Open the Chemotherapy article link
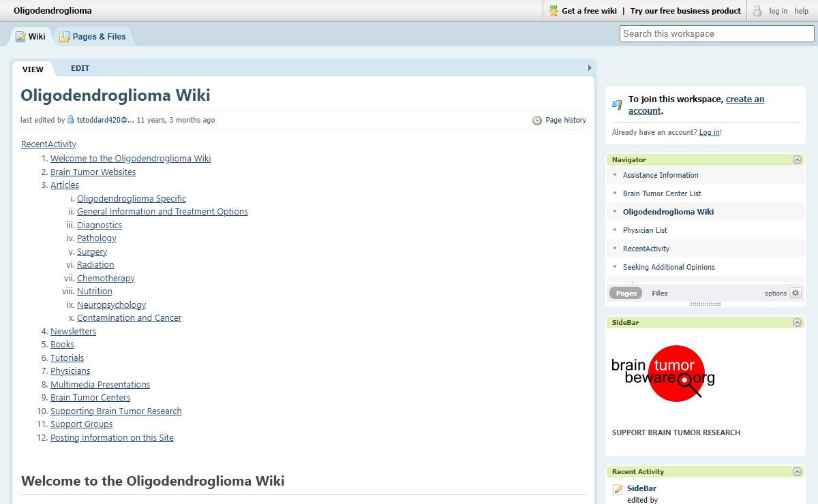 pyautogui.click(x=106, y=278)
